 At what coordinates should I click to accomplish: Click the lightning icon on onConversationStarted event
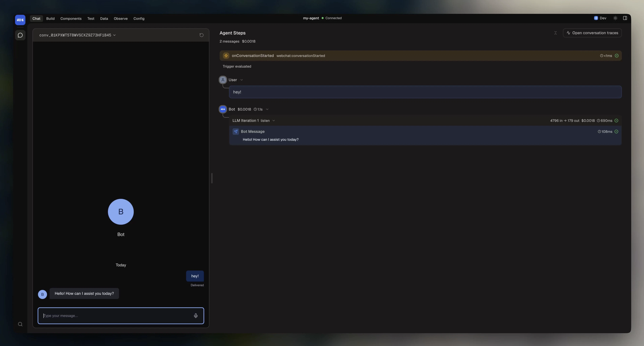tap(226, 56)
